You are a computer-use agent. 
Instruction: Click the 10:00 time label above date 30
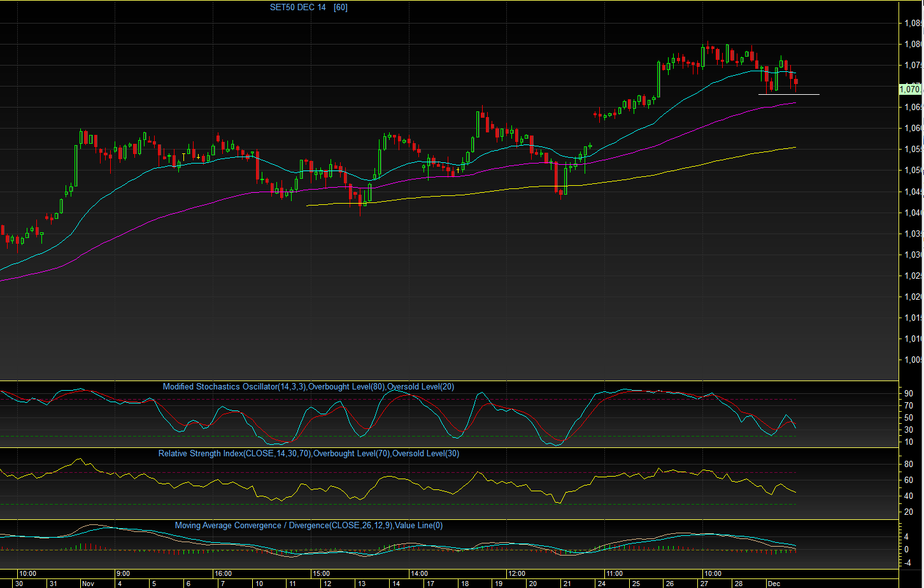tap(27, 573)
